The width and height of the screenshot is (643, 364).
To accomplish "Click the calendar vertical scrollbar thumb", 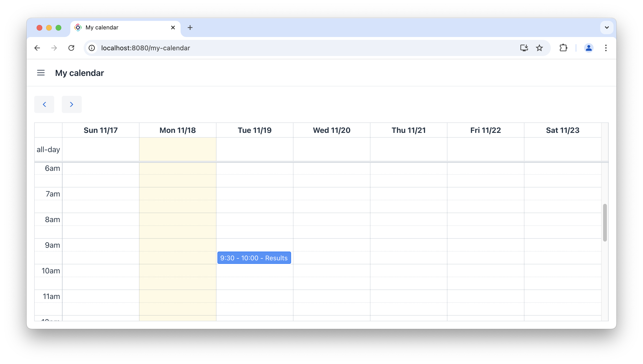I will tap(605, 223).
